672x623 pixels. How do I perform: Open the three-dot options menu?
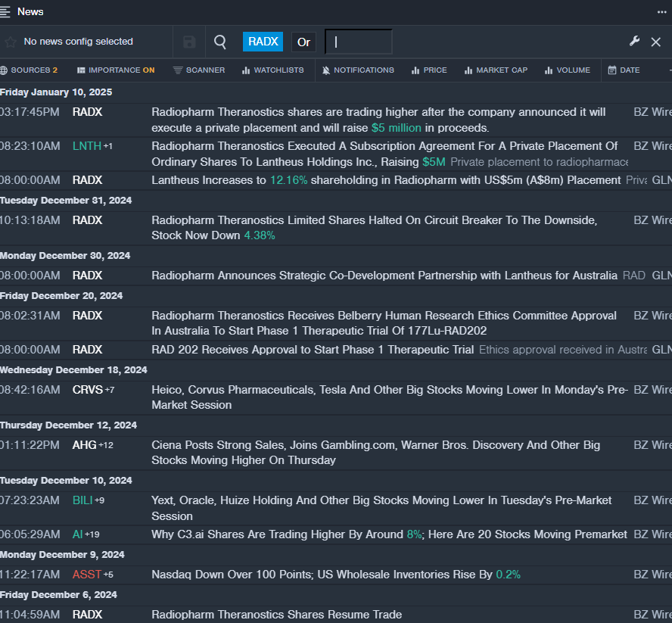661,12
